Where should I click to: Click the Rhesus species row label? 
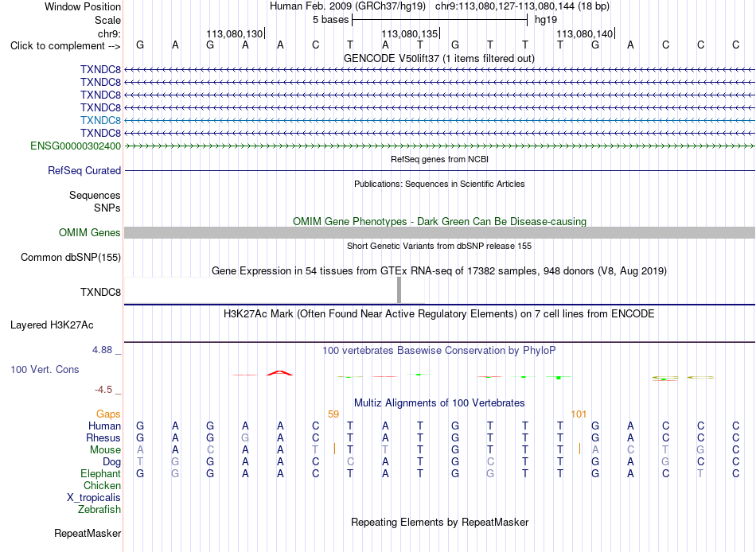(x=103, y=437)
